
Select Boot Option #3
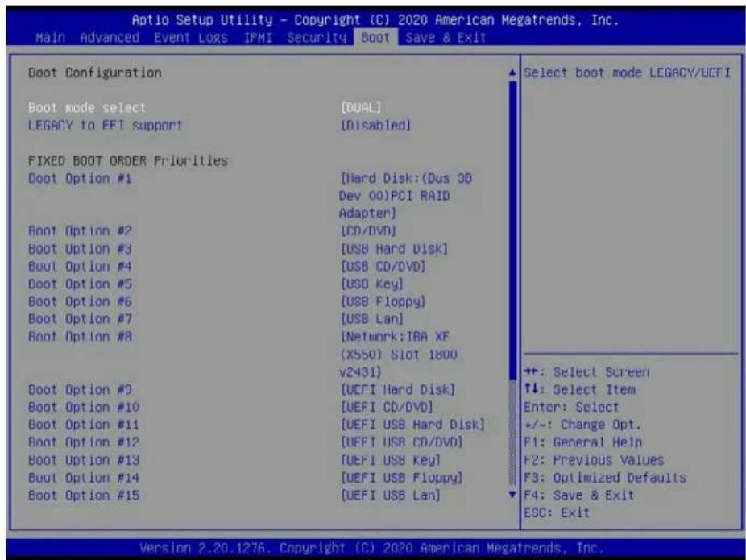[x=80, y=249]
